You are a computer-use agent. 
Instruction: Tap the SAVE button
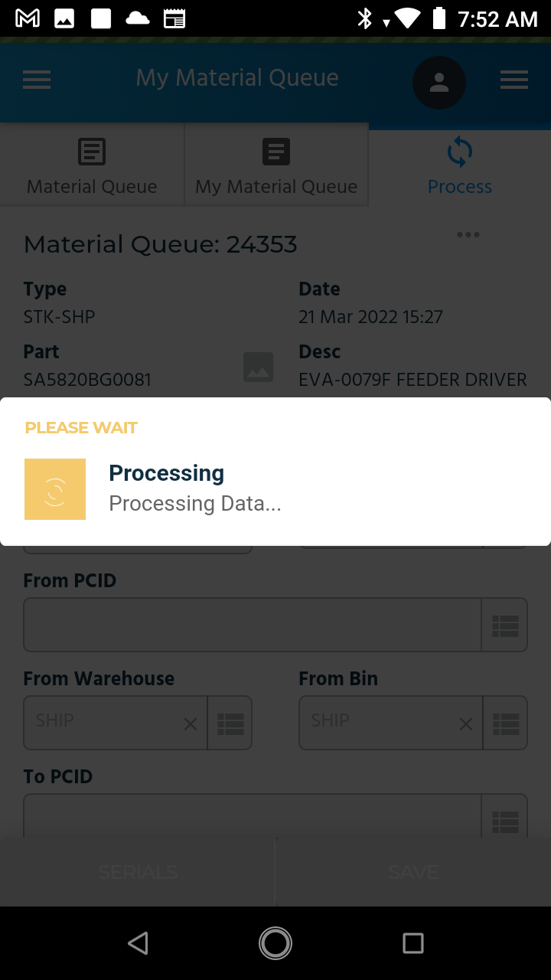pos(413,872)
